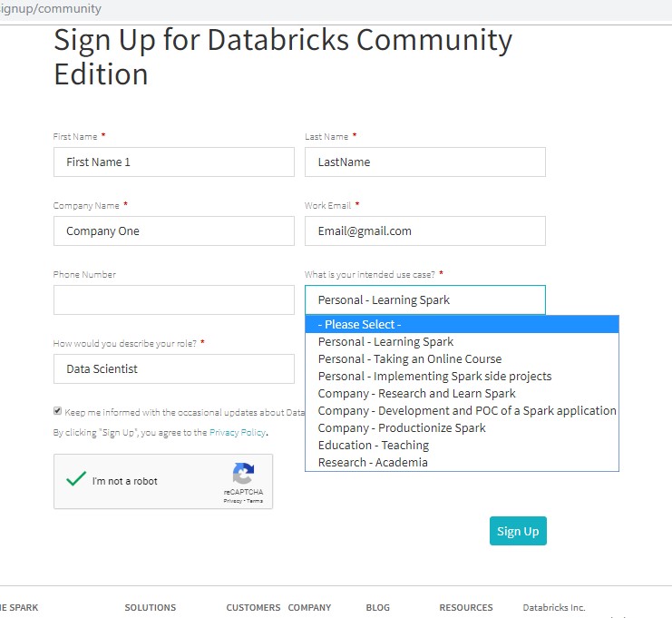The width and height of the screenshot is (672, 618).
Task: Click into the First Name field
Action: point(173,162)
